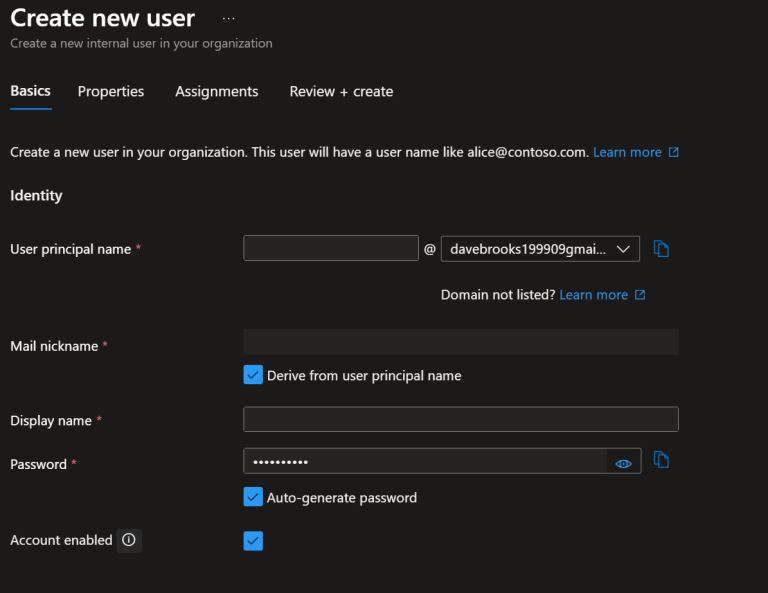Go to the Review + create tab
The height and width of the screenshot is (593, 768).
pyautogui.click(x=341, y=91)
